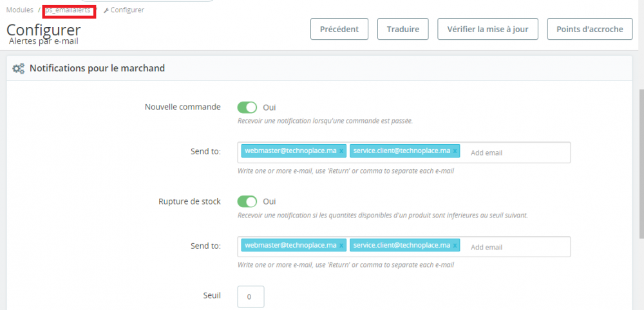Click the Notifications pour le marchand heading
This screenshot has width=644, height=310.
click(x=97, y=68)
